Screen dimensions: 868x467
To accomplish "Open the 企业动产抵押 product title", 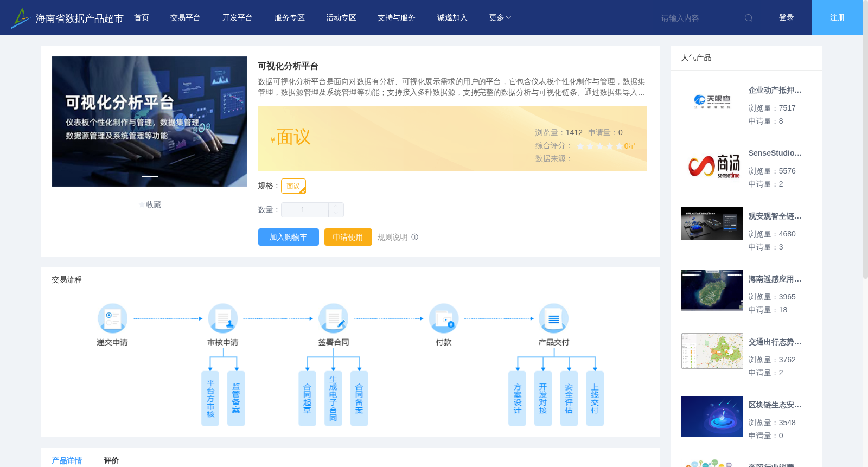I will [x=775, y=91].
